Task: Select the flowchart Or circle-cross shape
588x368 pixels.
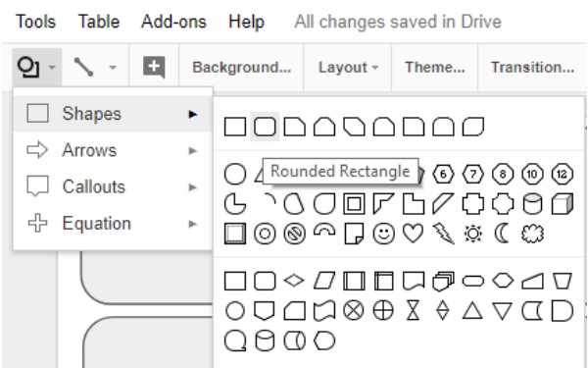Action: 383,310
